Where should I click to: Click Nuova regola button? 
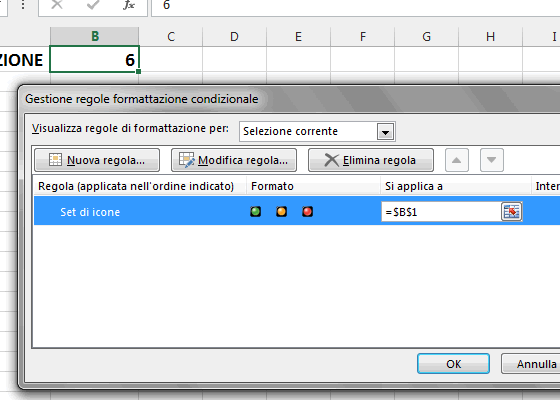[x=97, y=160]
